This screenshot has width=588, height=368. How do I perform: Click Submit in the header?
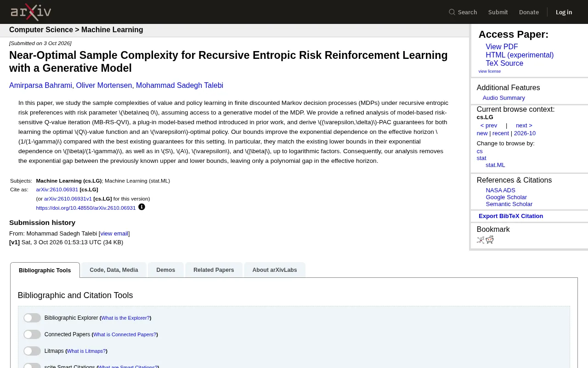[x=498, y=12]
